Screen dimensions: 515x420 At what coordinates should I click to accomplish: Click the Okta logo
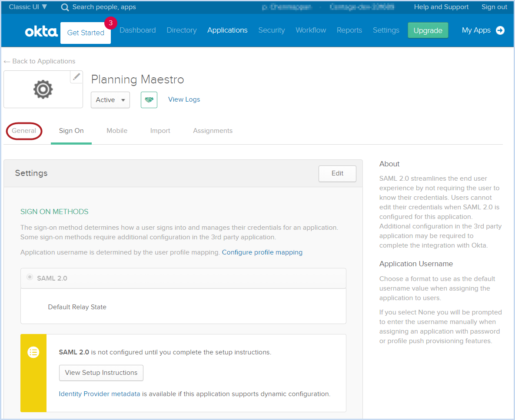[x=41, y=32]
